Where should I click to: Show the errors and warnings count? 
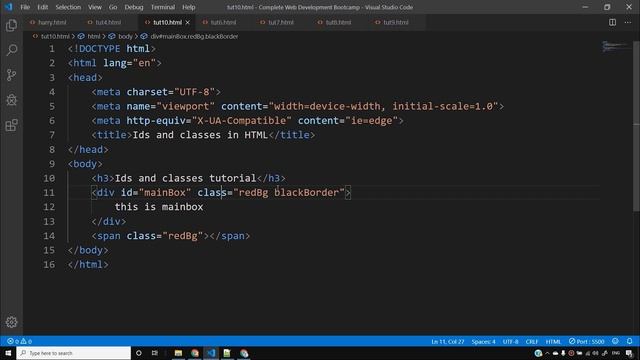coord(19,341)
